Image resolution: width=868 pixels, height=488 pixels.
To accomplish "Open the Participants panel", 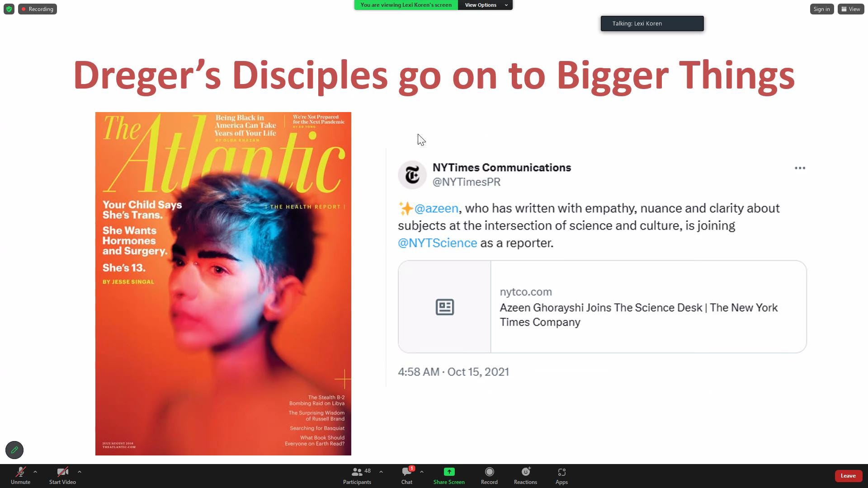I will 357,476.
